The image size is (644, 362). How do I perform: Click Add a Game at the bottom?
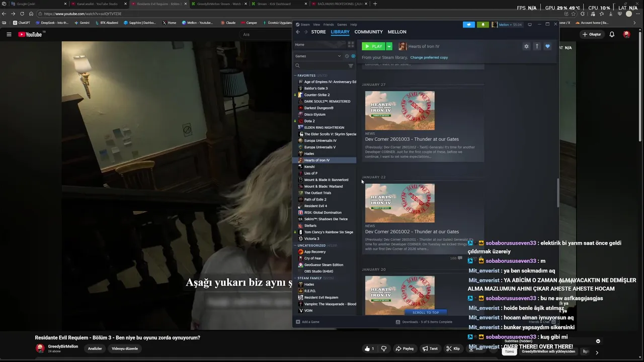click(307, 322)
